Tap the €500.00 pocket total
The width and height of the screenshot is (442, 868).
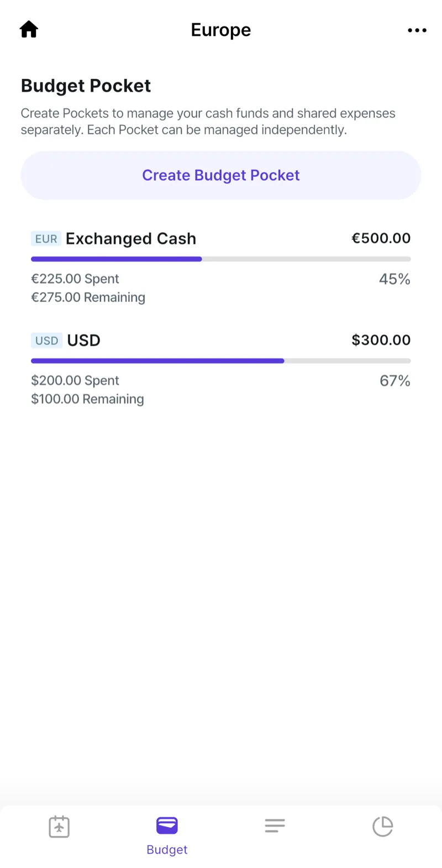click(x=381, y=238)
